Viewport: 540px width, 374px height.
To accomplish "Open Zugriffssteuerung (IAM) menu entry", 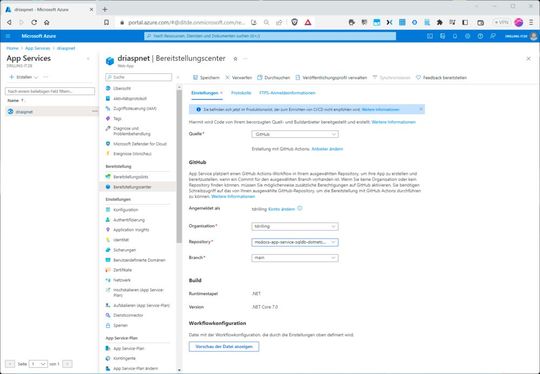I will click(x=134, y=108).
